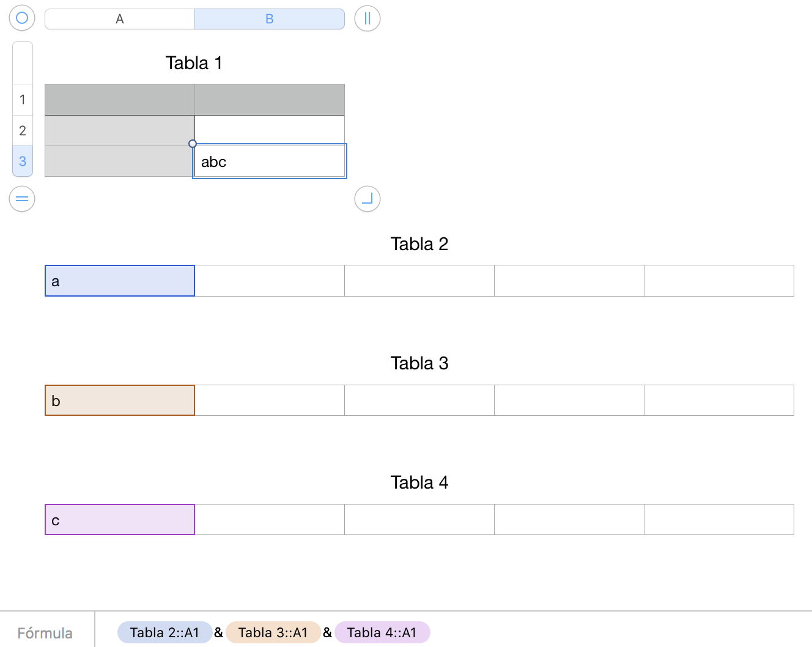Click Tabla 2 cell containing a
This screenshot has height=647, width=812.
(120, 281)
